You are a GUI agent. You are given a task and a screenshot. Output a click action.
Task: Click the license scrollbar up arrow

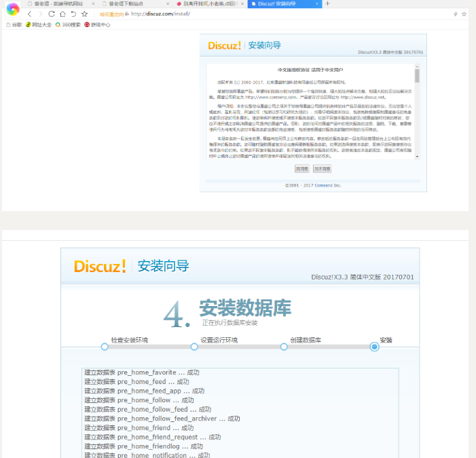coord(417,66)
